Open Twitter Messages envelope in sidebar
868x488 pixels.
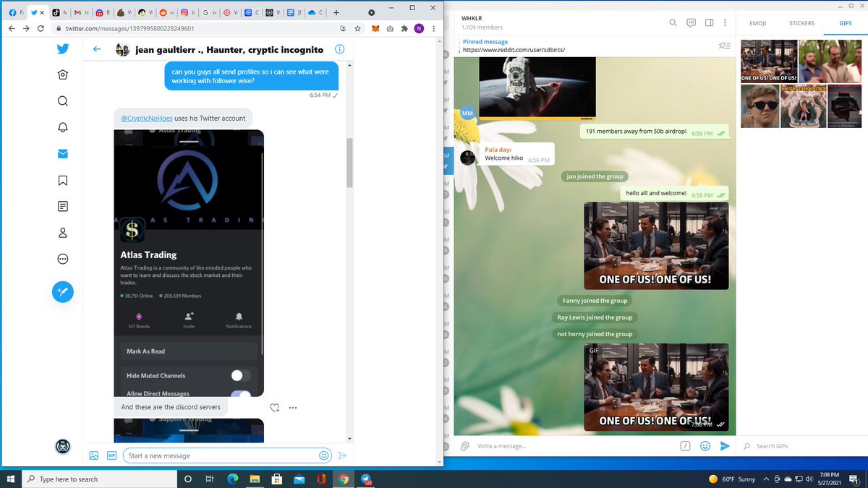point(63,154)
